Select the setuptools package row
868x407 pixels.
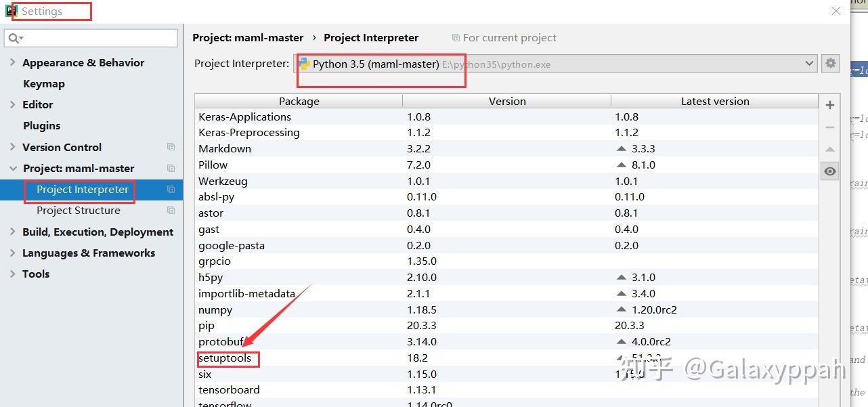pos(228,358)
